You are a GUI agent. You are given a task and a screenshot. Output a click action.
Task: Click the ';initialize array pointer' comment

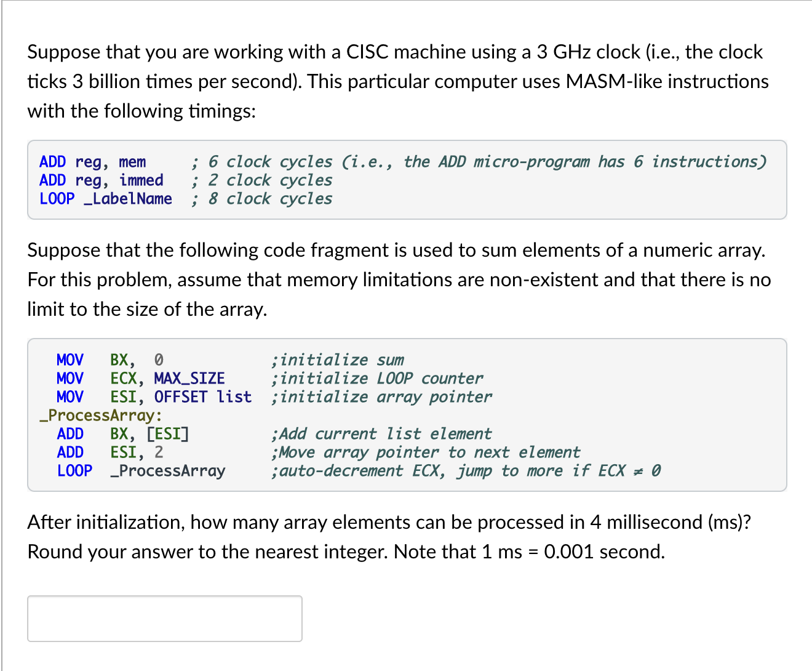click(x=381, y=396)
